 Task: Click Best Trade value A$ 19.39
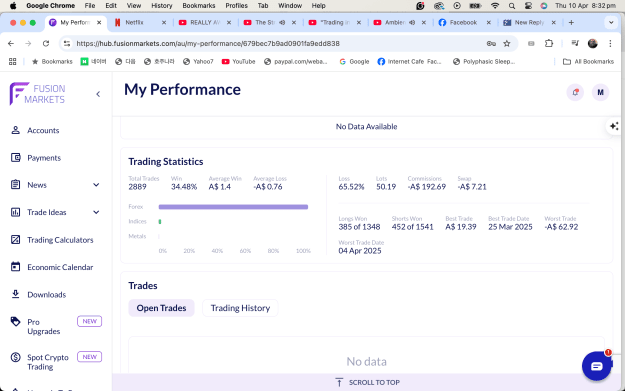(x=461, y=227)
